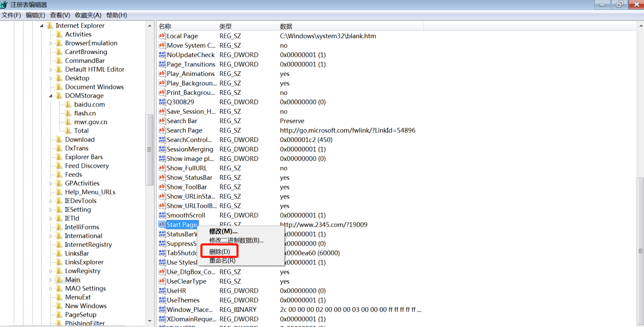Expand the BrowserEmulation tree node
The image size is (644, 327).
click(51, 43)
